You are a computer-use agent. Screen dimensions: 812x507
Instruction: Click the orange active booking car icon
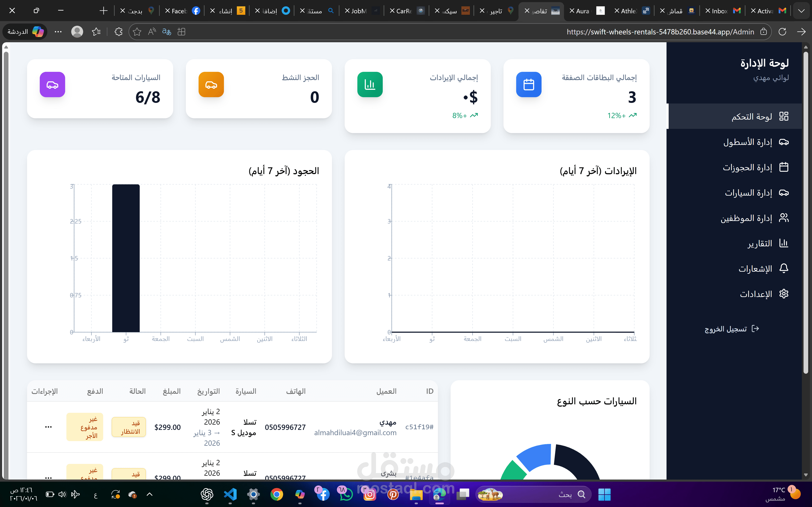[x=211, y=84]
